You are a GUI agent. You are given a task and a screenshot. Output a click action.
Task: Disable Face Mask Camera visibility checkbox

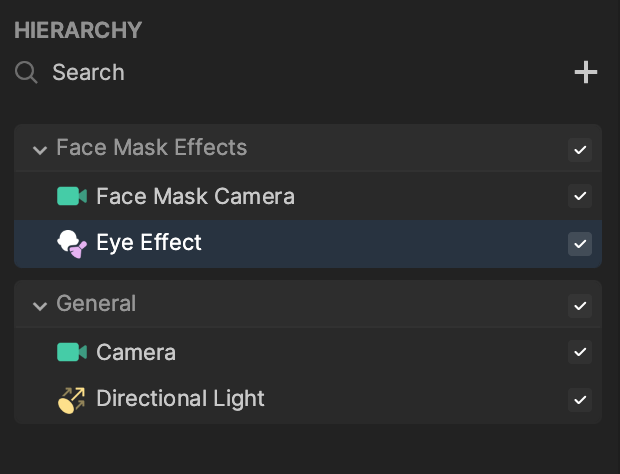click(x=580, y=196)
